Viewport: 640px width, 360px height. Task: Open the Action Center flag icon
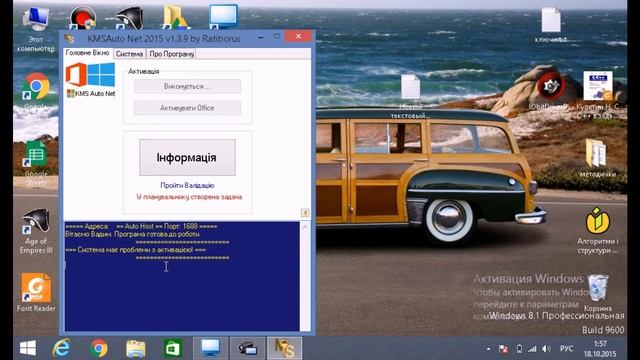[x=504, y=349]
